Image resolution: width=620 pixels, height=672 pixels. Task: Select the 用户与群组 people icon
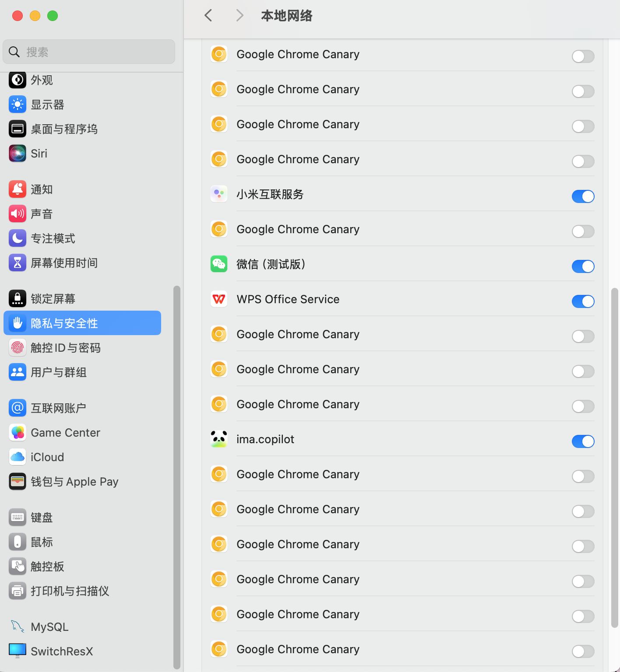(x=18, y=372)
